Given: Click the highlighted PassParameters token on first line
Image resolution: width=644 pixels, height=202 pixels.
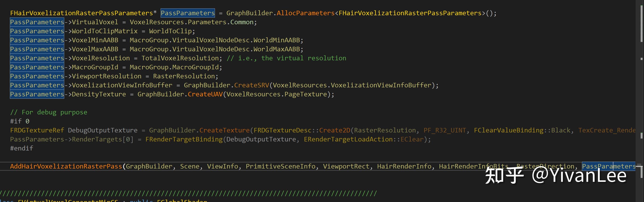Looking at the screenshot, I should (187, 13).
